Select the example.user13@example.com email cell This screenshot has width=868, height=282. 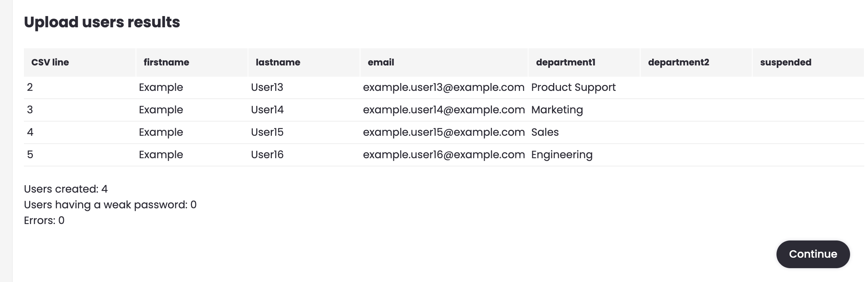tap(444, 87)
